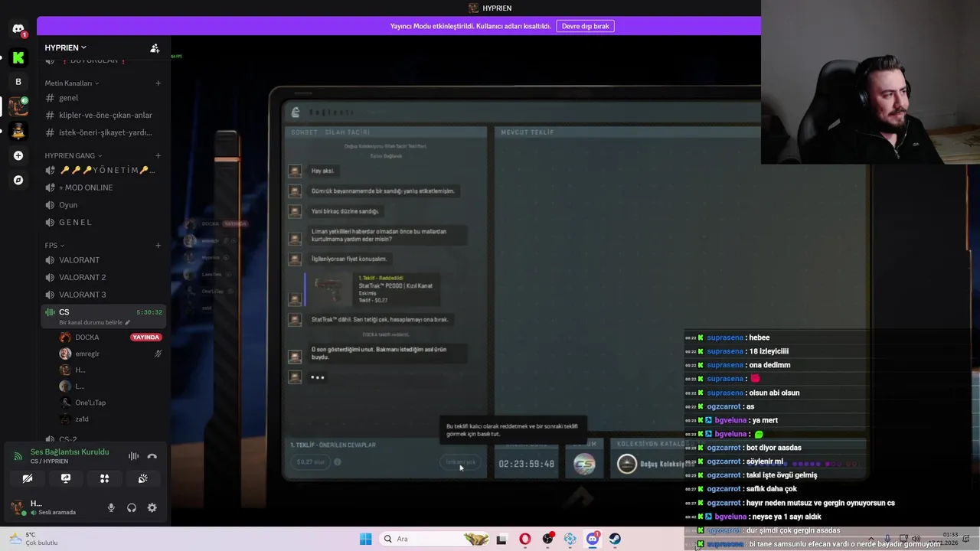The height and width of the screenshot is (551, 980).
Task: Share your screen button
Action: point(66,478)
